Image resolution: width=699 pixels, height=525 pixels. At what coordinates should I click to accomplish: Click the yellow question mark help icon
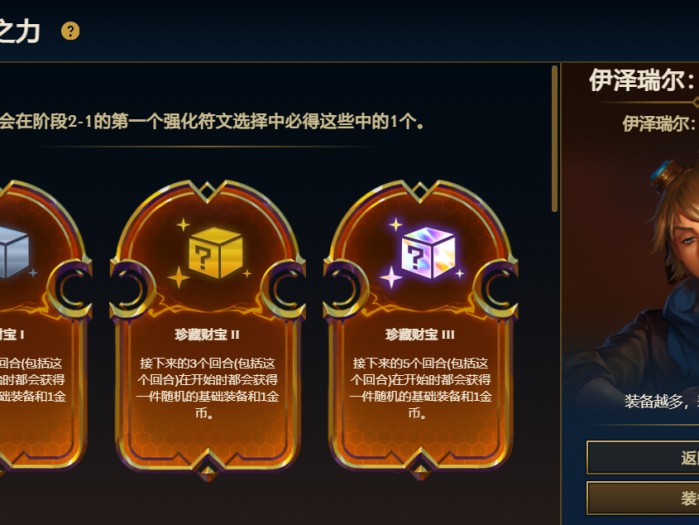click(70, 31)
